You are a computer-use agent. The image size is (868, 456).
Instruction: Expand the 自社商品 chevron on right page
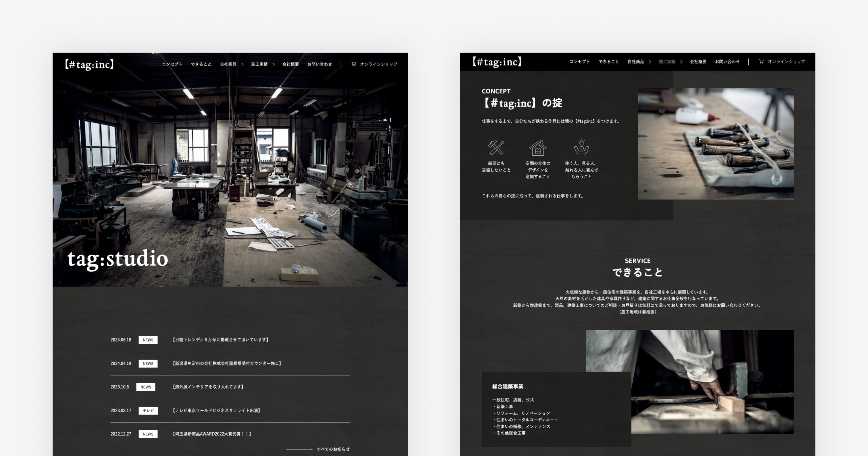coord(650,62)
